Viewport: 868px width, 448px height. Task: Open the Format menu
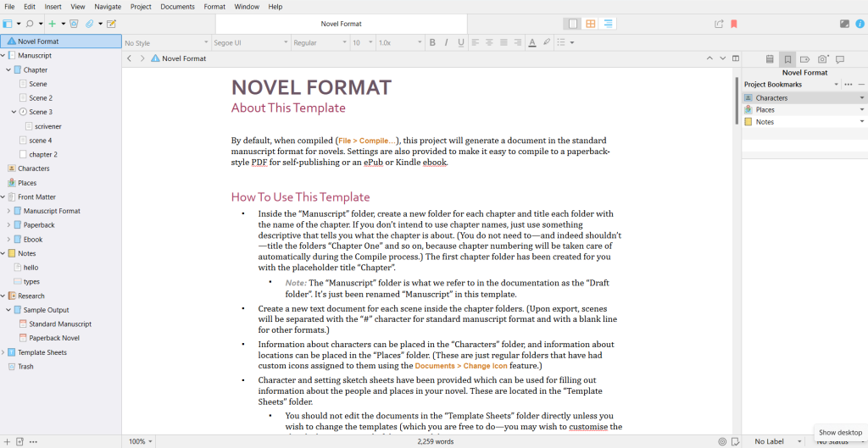(214, 6)
